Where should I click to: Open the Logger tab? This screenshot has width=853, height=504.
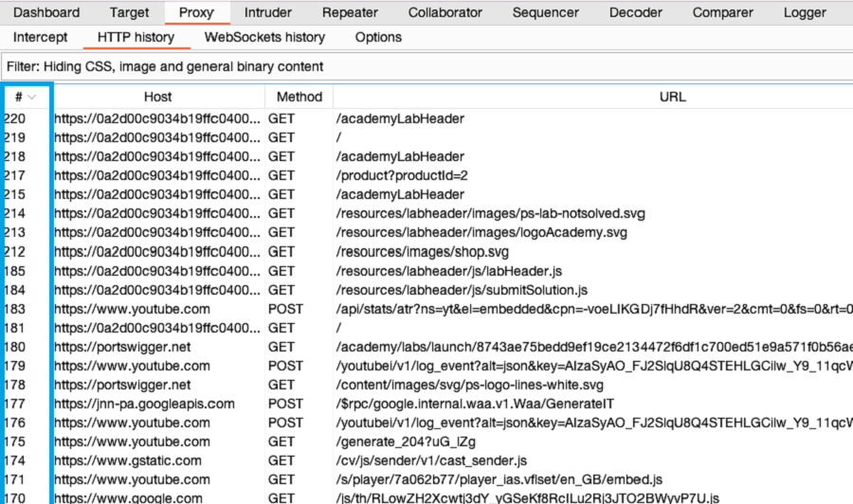804,13
